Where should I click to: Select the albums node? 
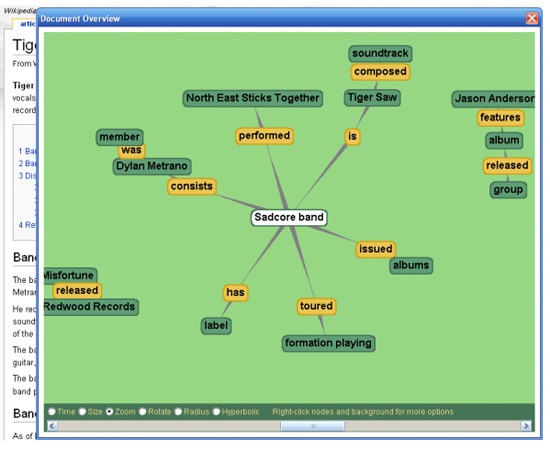(411, 265)
